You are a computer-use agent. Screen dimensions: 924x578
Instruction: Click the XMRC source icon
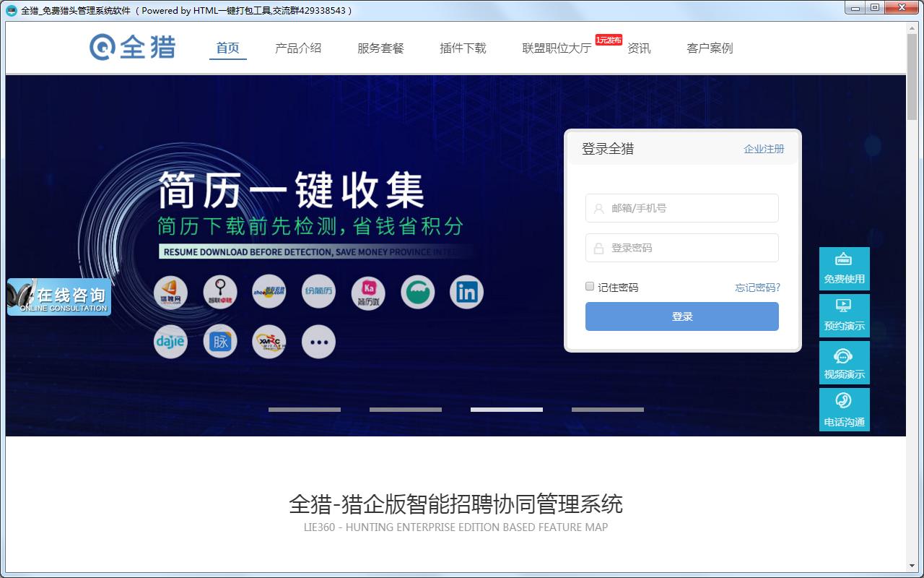click(269, 342)
